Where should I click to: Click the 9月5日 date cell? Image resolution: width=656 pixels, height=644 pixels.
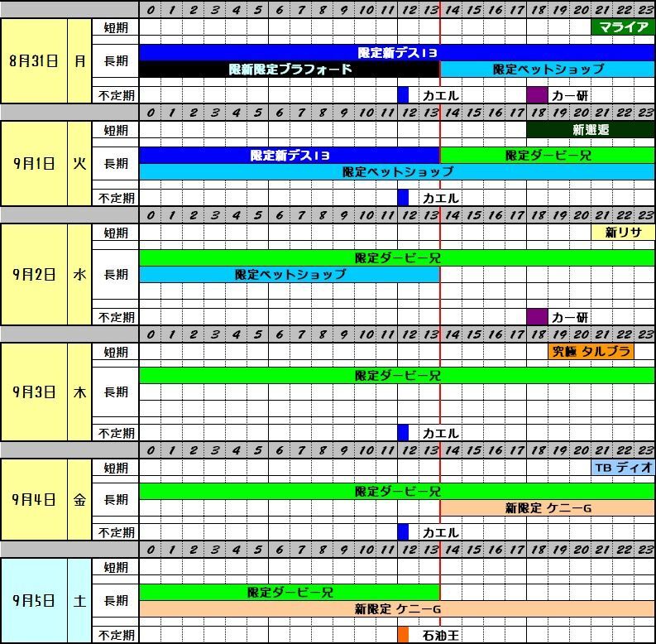pos(34,601)
